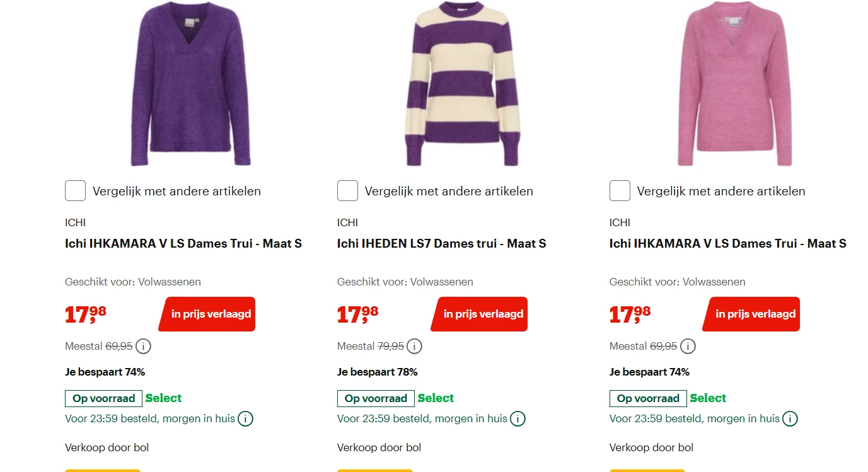Click the purple-cream striped sweater image
This screenshot has height=472, width=868.
click(463, 85)
